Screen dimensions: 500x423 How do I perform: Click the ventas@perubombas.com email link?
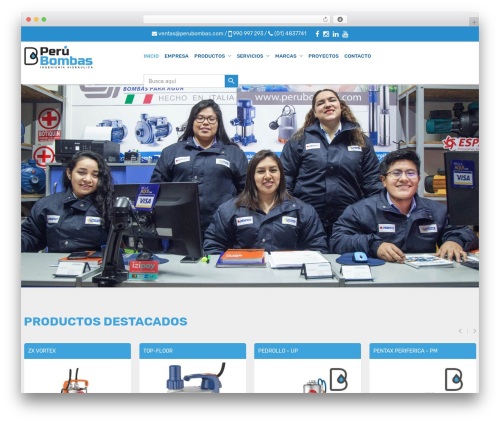pos(191,34)
